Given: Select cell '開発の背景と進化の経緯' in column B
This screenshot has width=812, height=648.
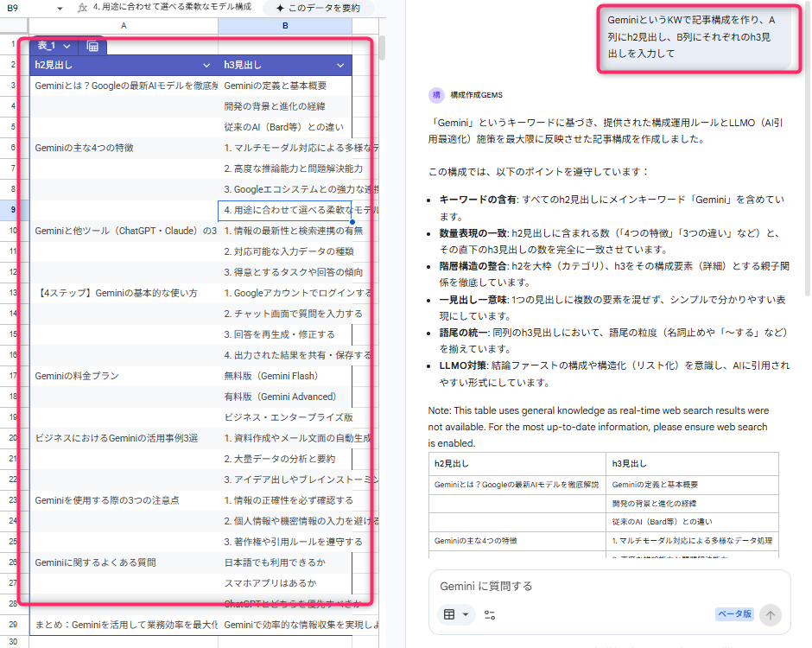Looking at the screenshot, I should coord(285,107).
